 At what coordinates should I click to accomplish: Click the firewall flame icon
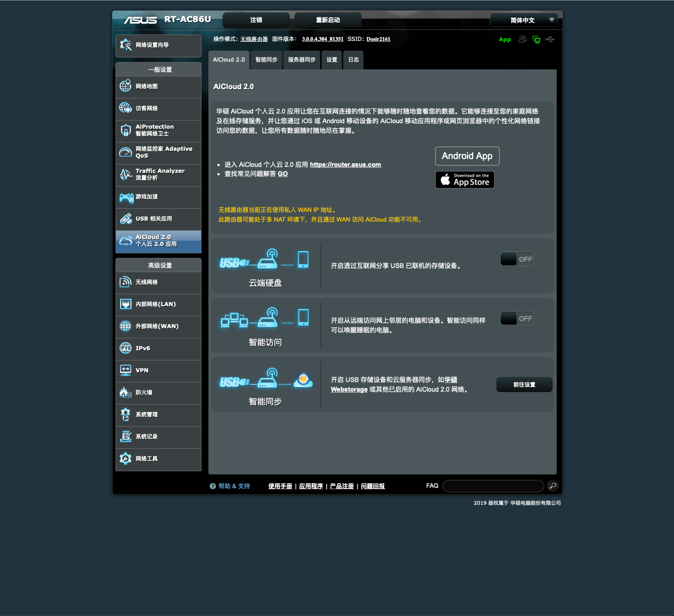pos(126,392)
